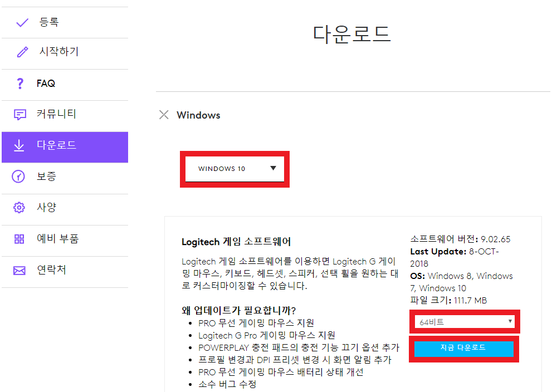This screenshot has width=552, height=392.
Task: Open the 예비 부품 sidebar menu item
Action: (x=65, y=241)
